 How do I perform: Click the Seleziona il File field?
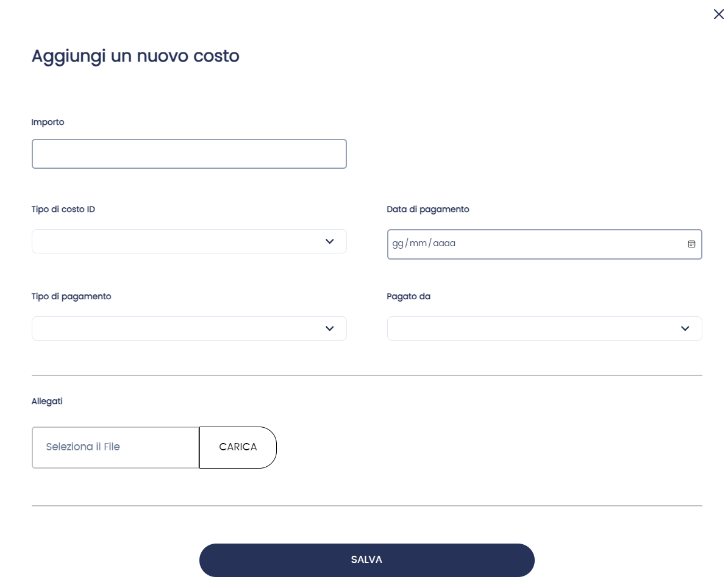[115, 447]
